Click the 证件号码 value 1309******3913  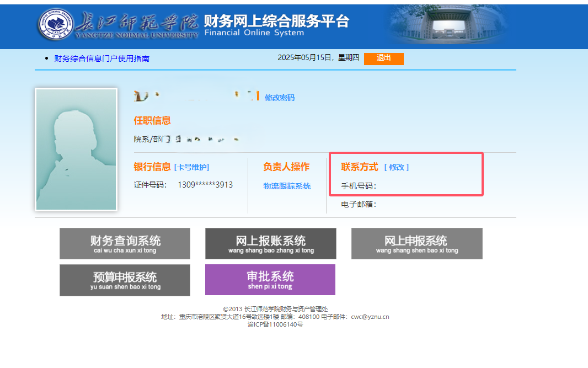(205, 185)
